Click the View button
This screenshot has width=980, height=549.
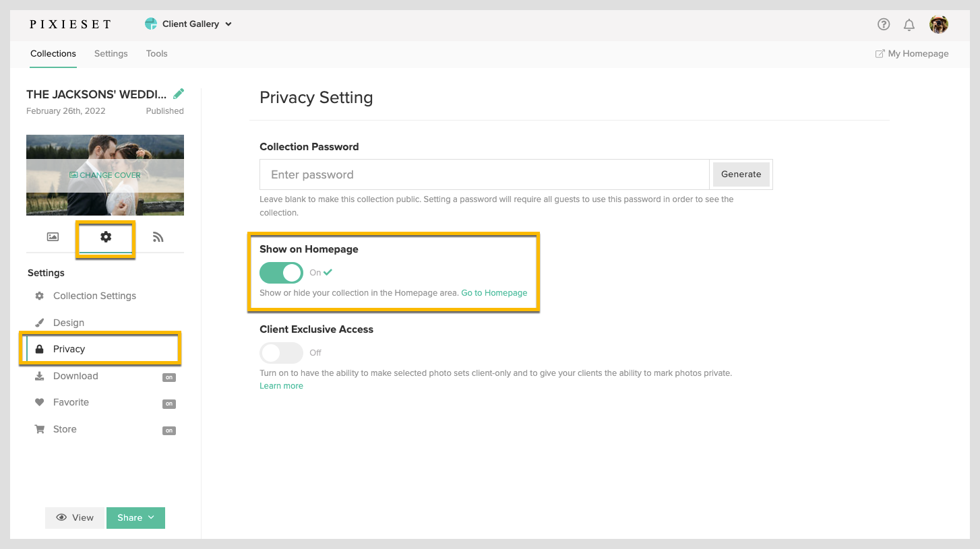tap(75, 518)
